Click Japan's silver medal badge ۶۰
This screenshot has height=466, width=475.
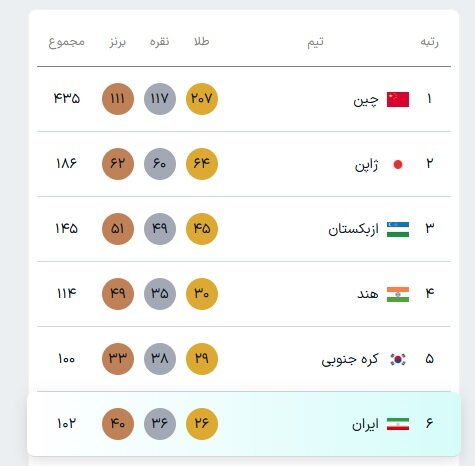point(160,164)
